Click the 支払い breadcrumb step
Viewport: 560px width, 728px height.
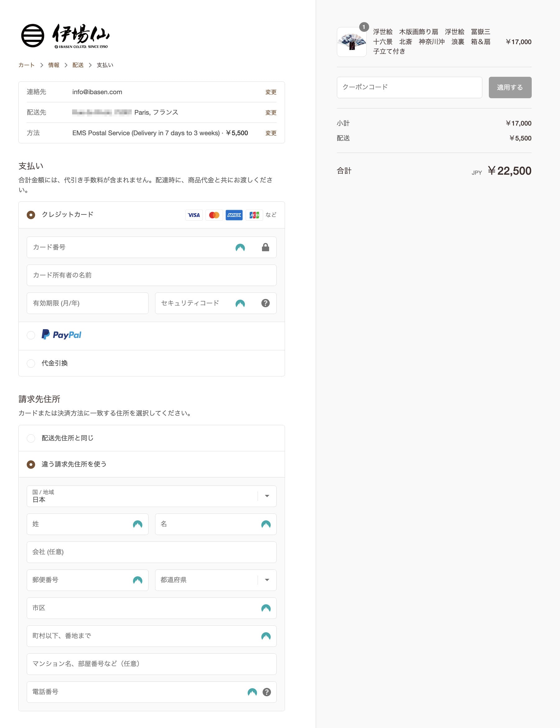105,65
